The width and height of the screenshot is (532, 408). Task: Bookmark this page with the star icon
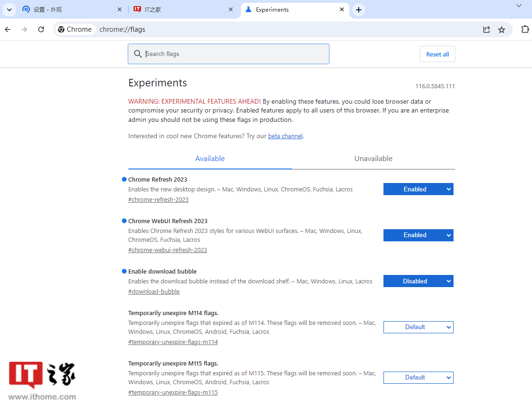502,29
